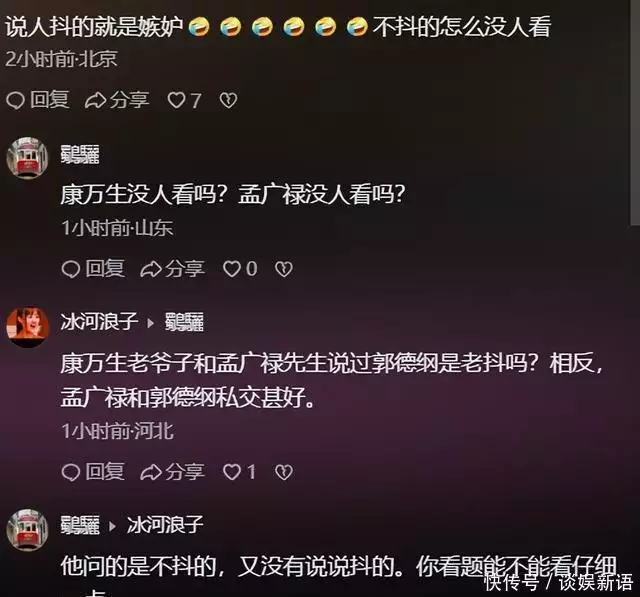Dislike the Shandong comment
640x597 pixels.
coord(284,269)
